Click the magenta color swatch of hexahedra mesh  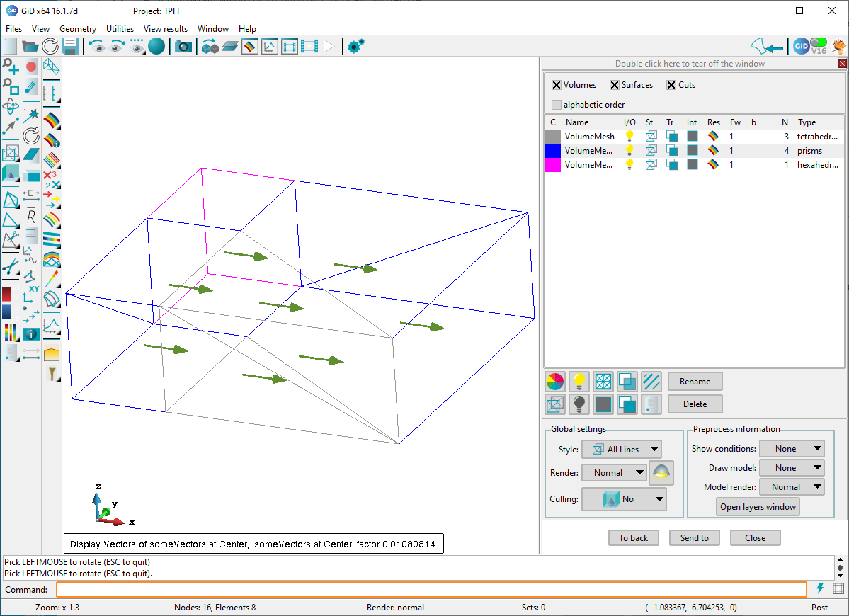(x=552, y=165)
